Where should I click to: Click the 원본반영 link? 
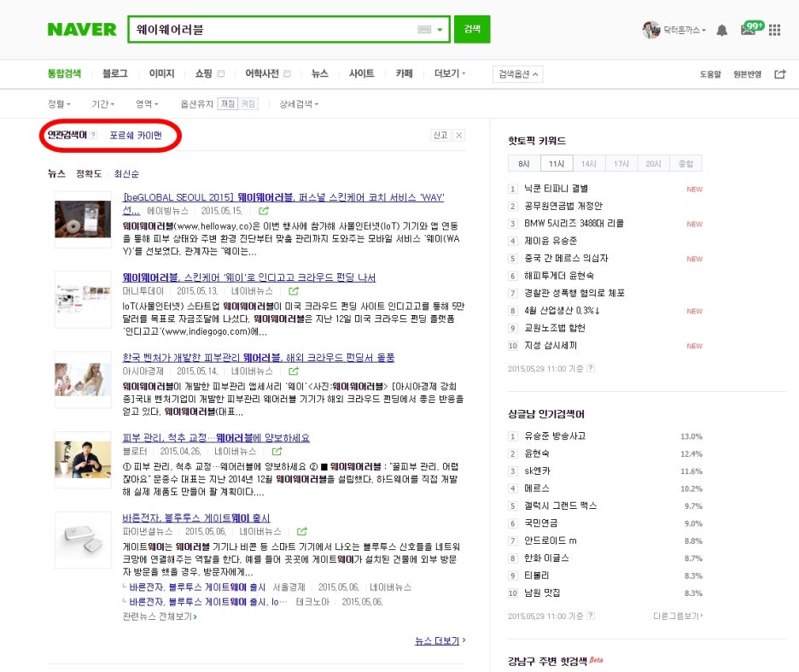click(747, 74)
